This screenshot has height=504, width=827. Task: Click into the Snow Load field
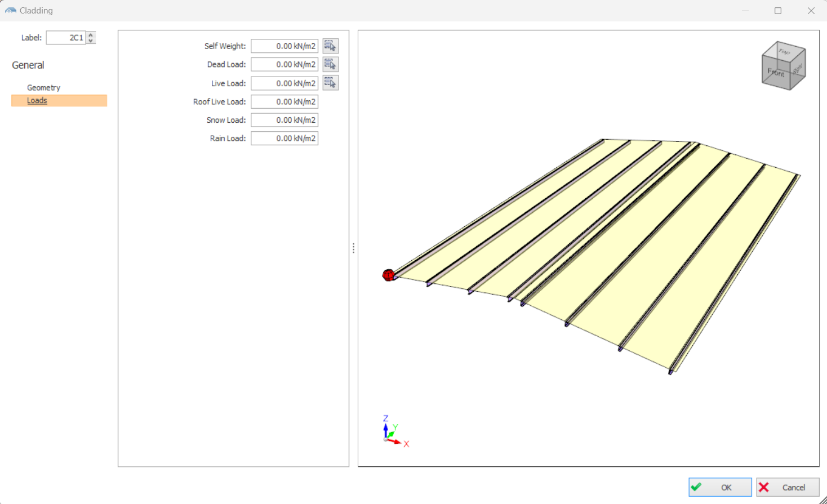[x=284, y=120]
